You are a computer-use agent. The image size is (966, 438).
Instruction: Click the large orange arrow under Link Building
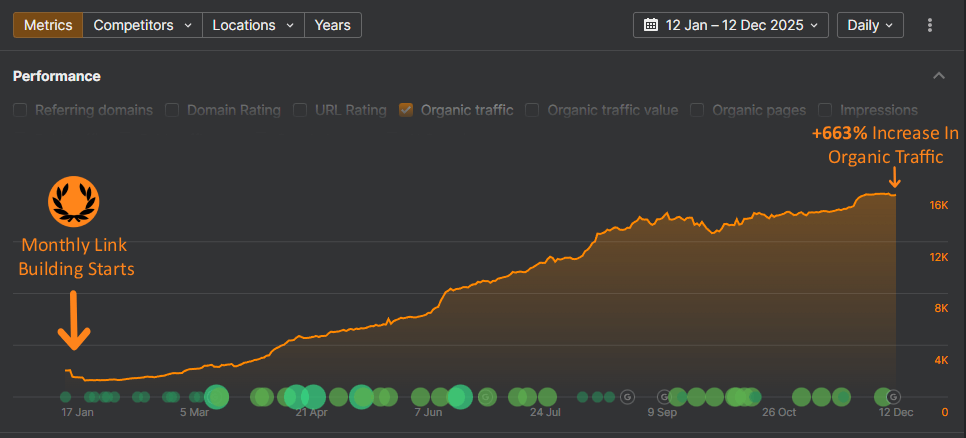pos(73,325)
